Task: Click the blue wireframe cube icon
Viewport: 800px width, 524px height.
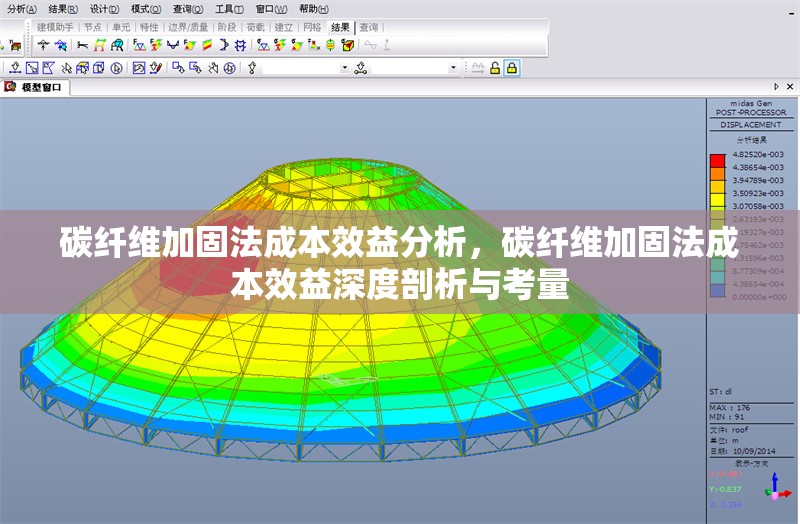Action: pyautogui.click(x=99, y=68)
